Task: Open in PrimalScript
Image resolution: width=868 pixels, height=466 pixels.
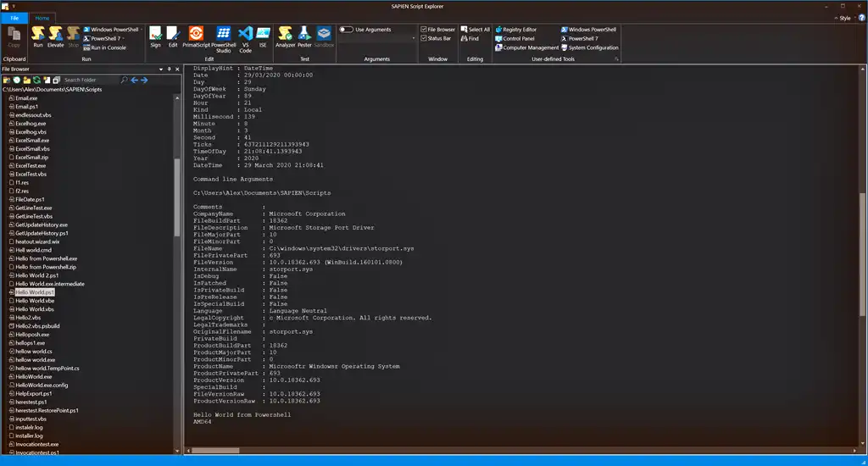Action: pyautogui.click(x=196, y=36)
